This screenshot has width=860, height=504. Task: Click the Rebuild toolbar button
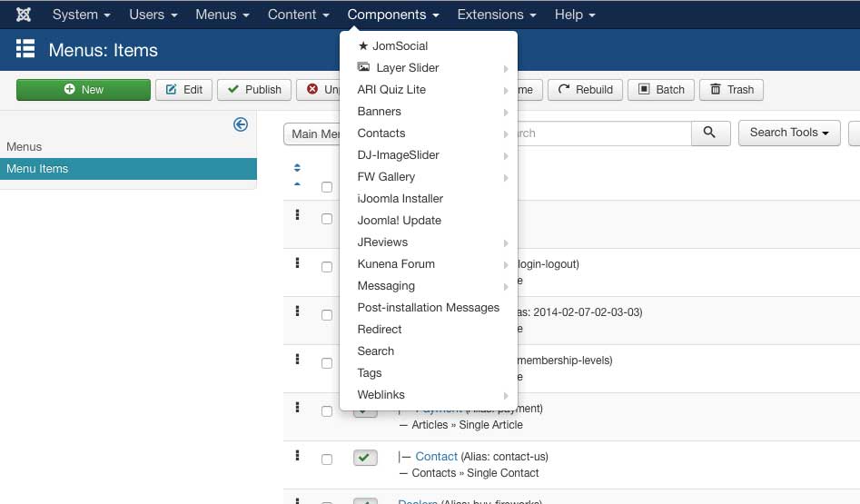click(585, 90)
